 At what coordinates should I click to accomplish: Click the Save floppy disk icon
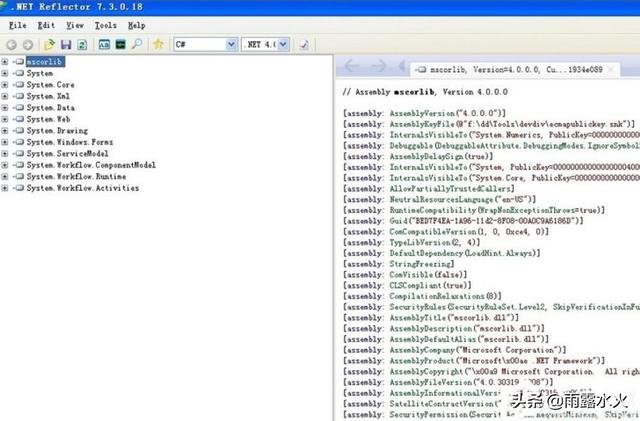point(66,44)
